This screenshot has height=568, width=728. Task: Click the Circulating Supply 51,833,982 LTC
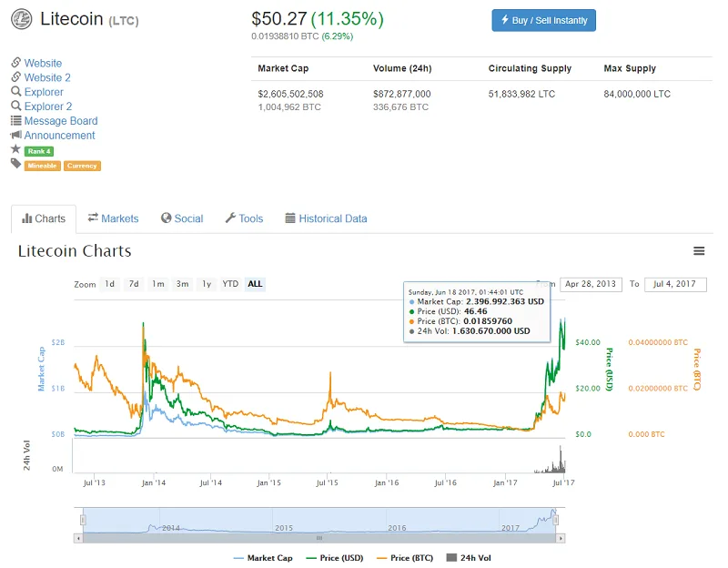pyautogui.click(x=521, y=94)
